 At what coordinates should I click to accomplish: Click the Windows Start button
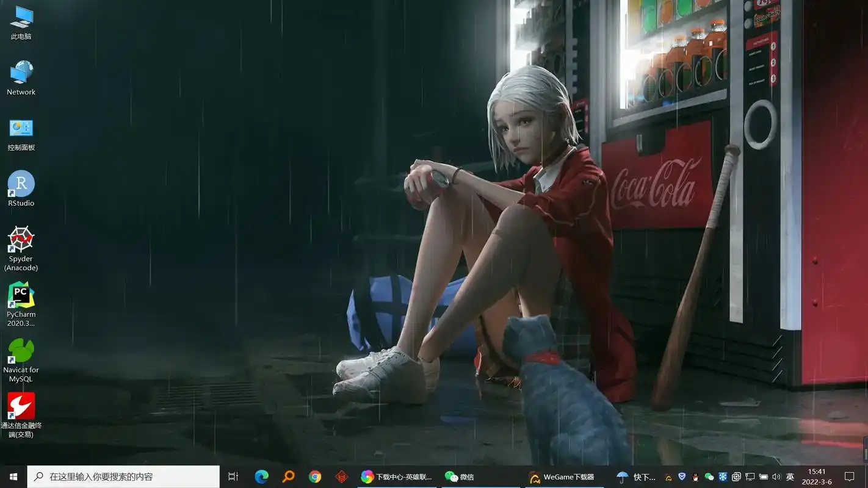[13, 476]
